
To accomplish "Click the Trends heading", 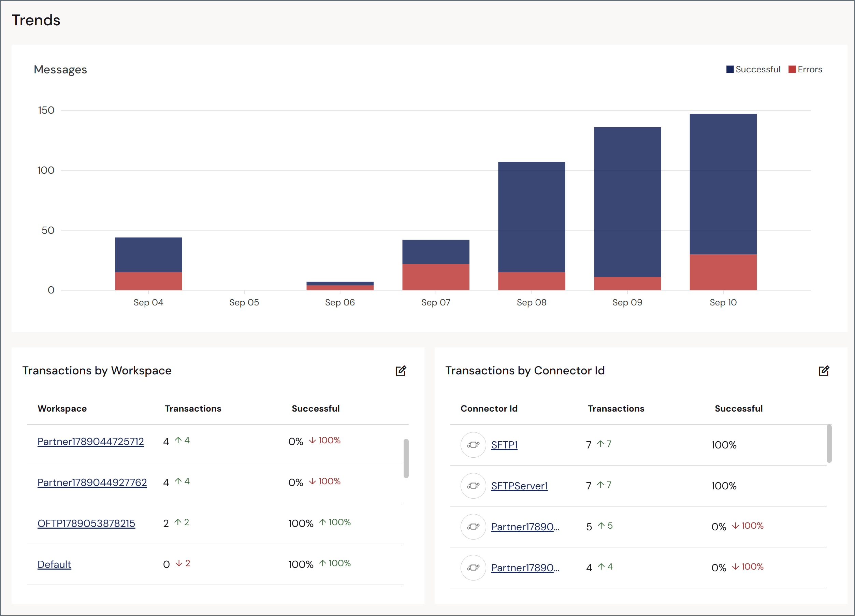I will point(36,20).
